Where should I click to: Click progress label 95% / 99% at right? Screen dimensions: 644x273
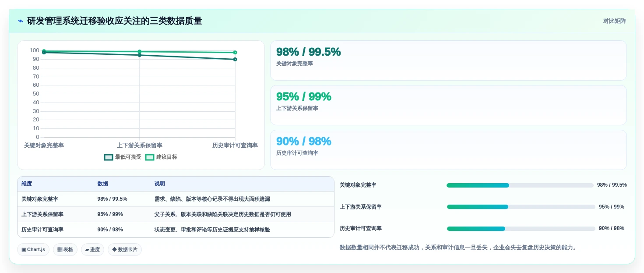tap(612, 207)
